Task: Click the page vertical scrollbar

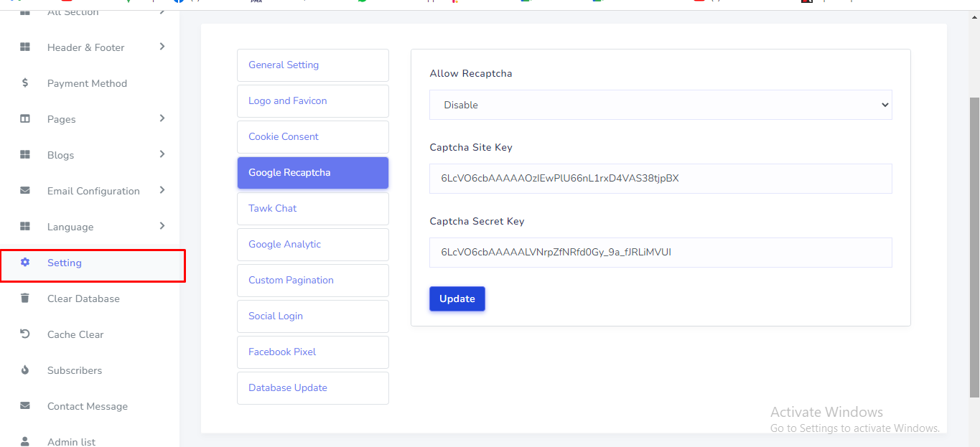Action: pos(974,244)
